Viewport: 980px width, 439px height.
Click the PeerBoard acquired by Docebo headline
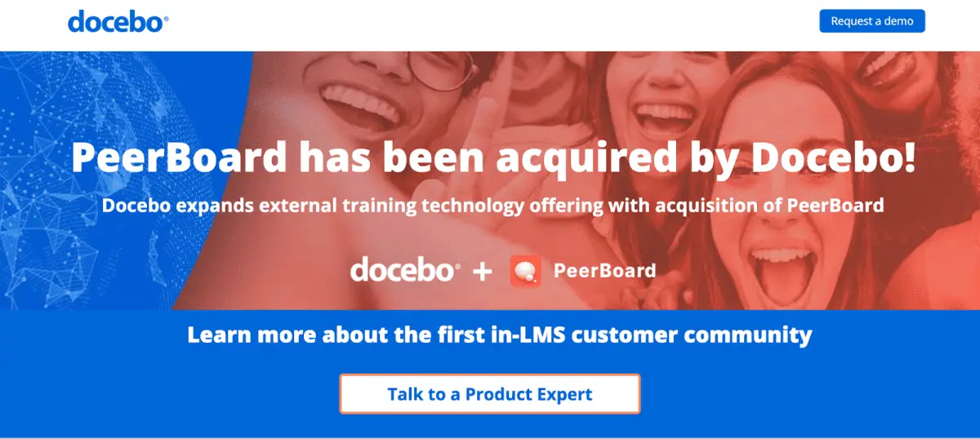coord(493,157)
